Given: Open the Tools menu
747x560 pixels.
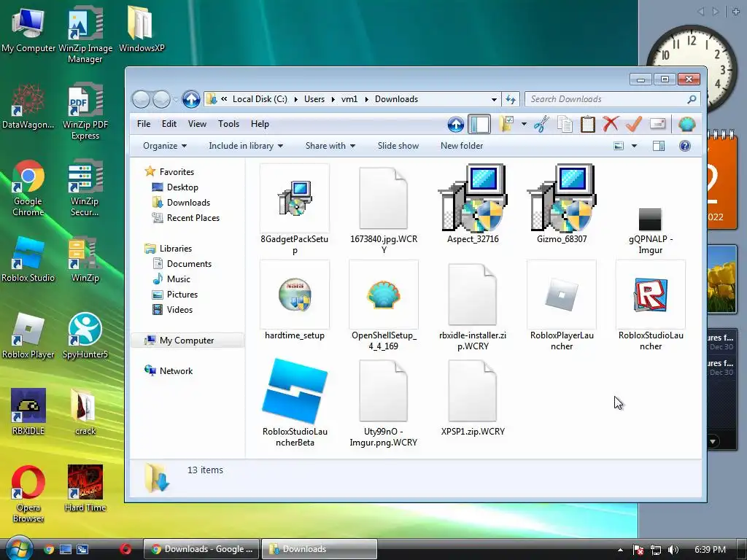Looking at the screenshot, I should (228, 124).
